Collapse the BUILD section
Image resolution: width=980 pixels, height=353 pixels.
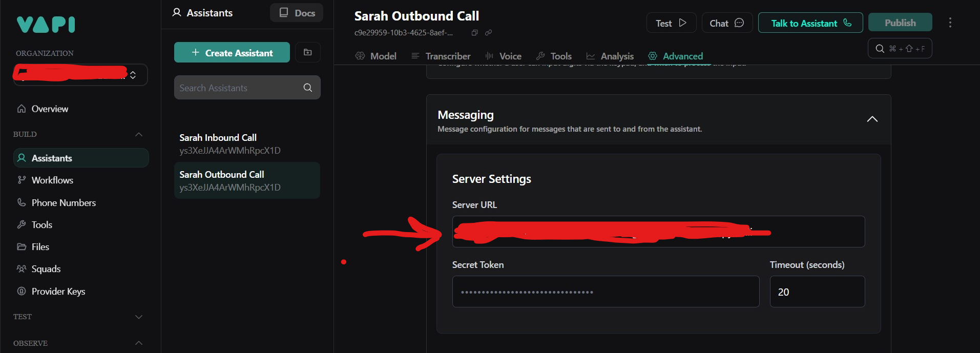point(138,134)
